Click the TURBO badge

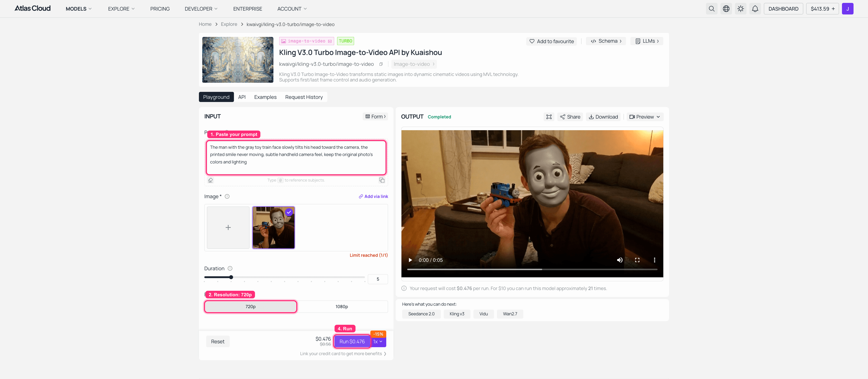click(x=345, y=41)
